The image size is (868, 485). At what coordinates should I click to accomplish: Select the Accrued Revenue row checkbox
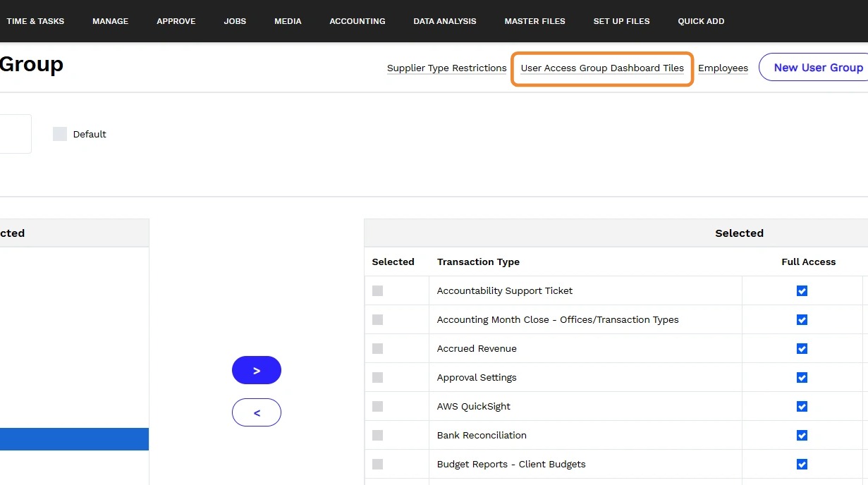coord(378,349)
